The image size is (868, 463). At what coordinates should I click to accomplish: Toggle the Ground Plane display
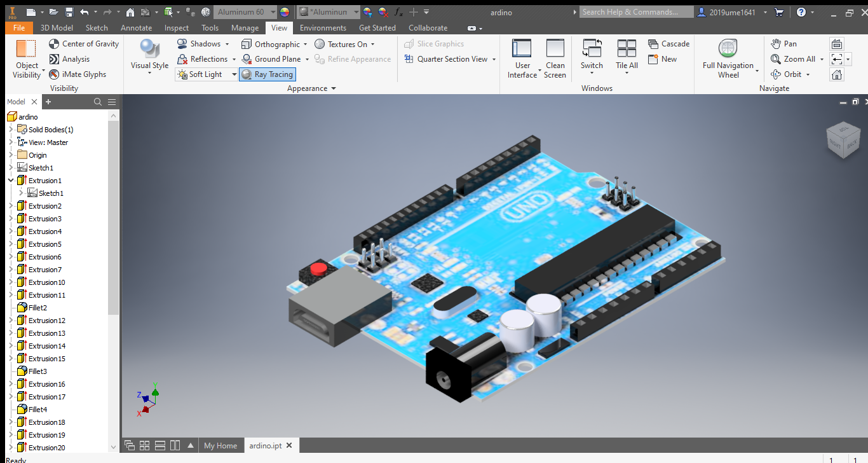271,59
